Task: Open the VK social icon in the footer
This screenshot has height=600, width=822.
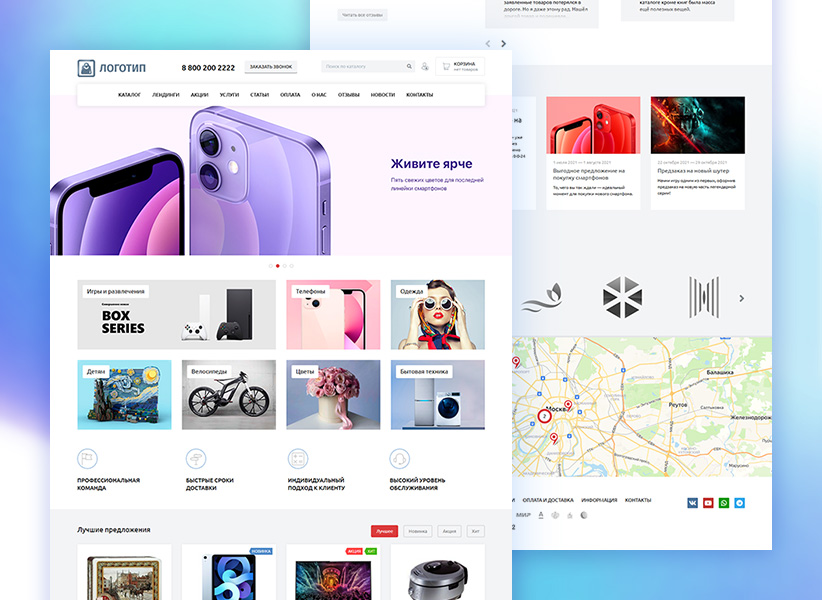Action: [692, 502]
